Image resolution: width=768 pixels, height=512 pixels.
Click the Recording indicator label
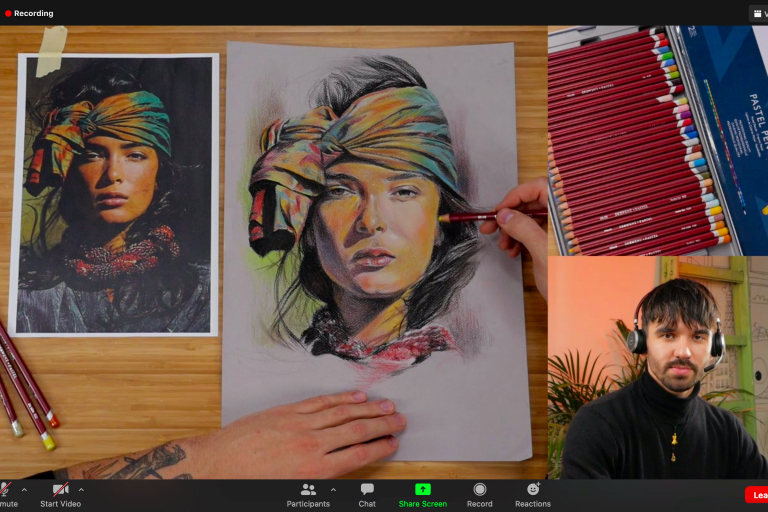34,13
